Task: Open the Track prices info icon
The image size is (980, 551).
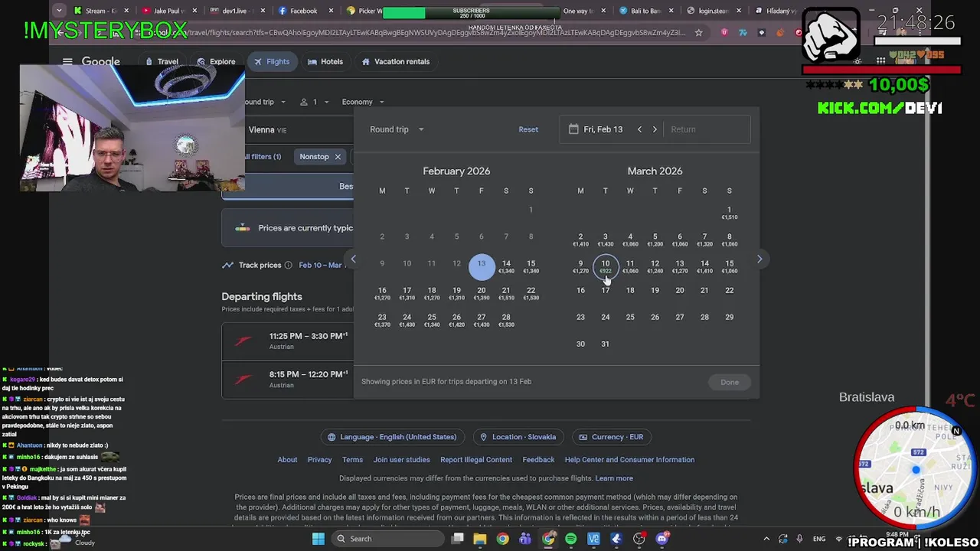Action: pyautogui.click(x=289, y=266)
